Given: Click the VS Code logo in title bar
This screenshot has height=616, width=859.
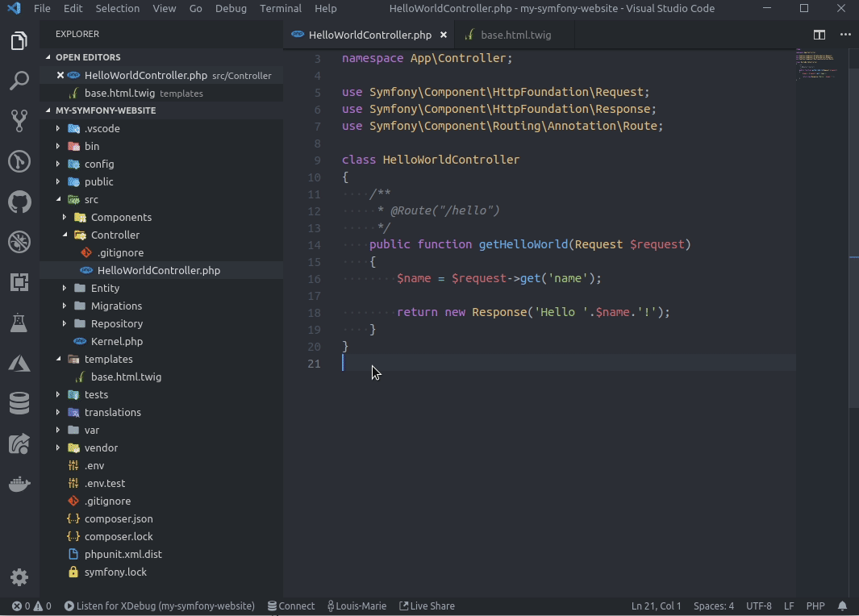Looking at the screenshot, I should pyautogui.click(x=15, y=8).
